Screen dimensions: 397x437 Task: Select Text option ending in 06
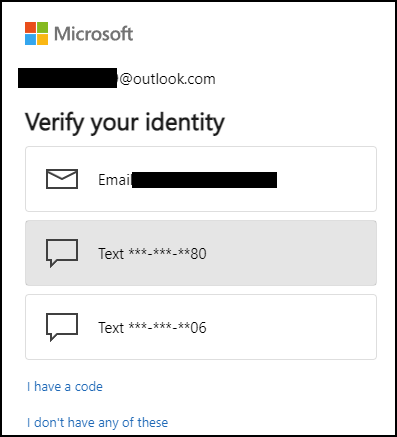(201, 327)
